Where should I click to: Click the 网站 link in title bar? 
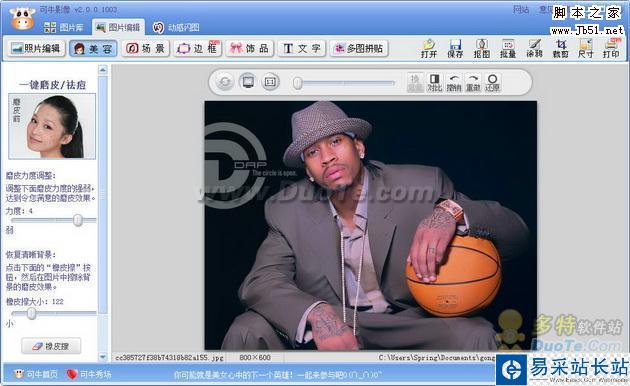tap(521, 10)
